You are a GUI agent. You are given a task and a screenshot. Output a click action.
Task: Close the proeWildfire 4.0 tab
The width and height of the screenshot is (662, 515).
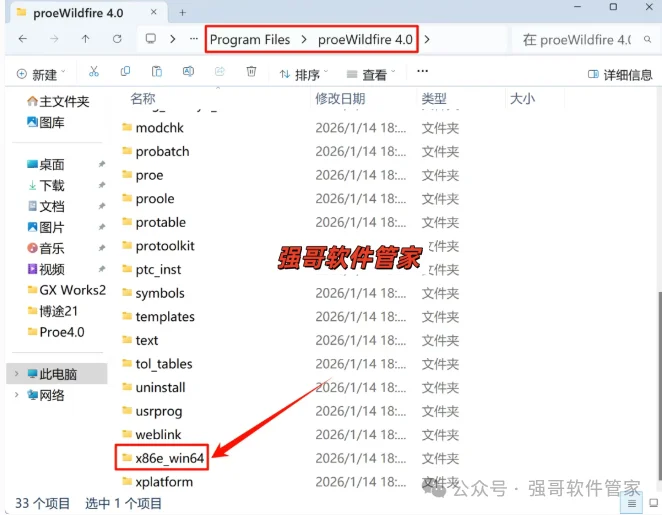coord(154,12)
